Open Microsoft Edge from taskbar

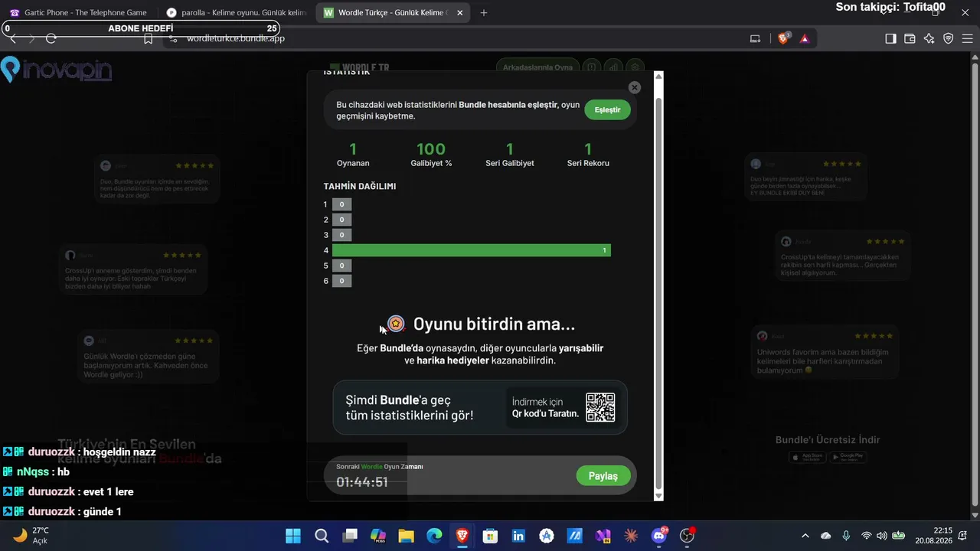point(434,536)
